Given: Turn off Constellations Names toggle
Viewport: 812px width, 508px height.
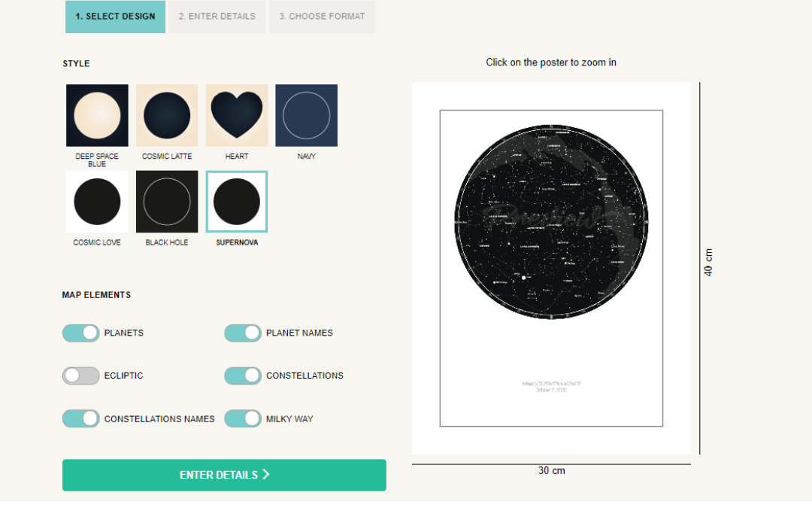Looking at the screenshot, I should (80, 419).
